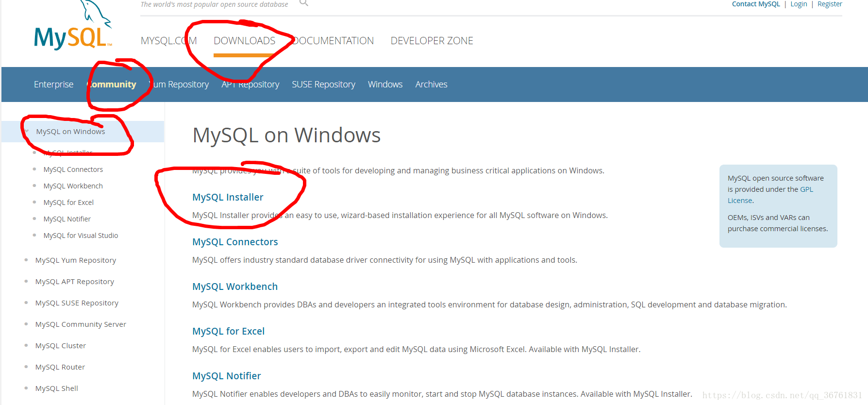Screen dimensions: 868x405
Task: Open MySQL for Visual Studio sidebar item
Action: (x=81, y=236)
